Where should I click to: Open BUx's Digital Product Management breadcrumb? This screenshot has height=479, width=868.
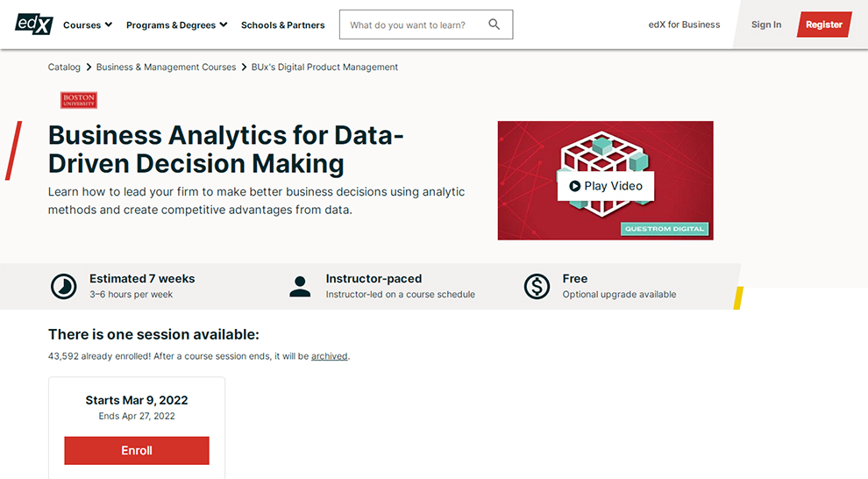point(324,67)
